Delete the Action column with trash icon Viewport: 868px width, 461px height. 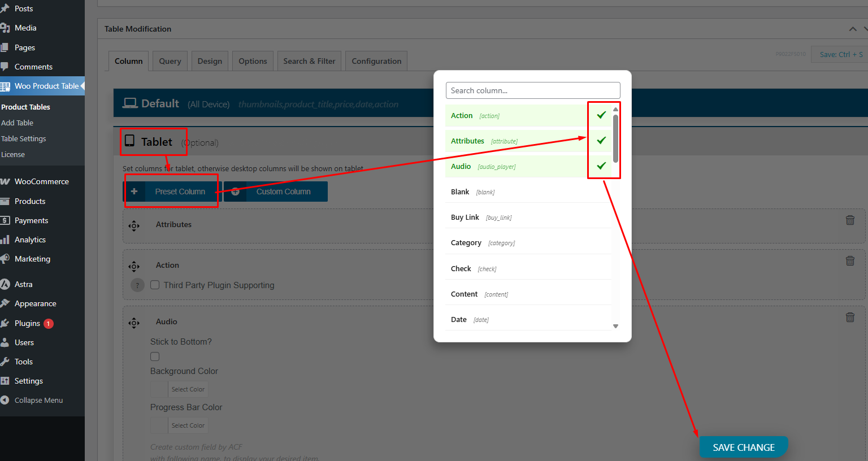tap(850, 261)
